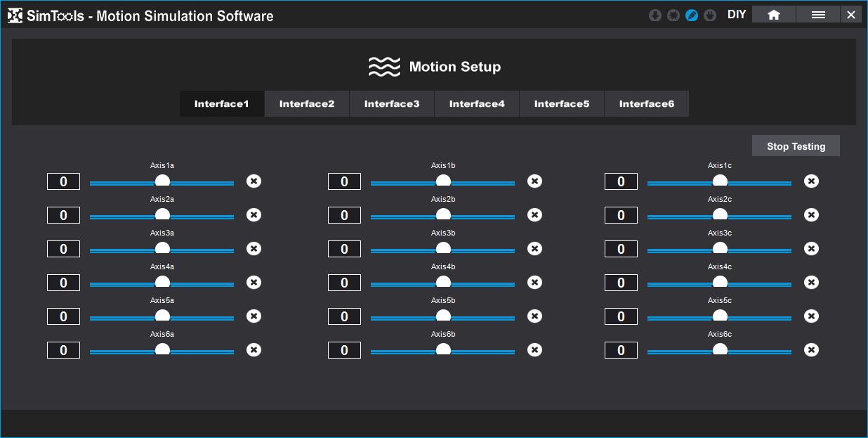
Task: Click the Axis5a slider handle
Action: click(162, 316)
